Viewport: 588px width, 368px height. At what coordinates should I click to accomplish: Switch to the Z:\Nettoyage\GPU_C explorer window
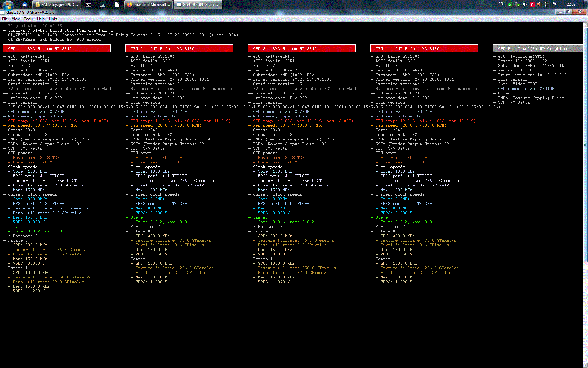57,5
